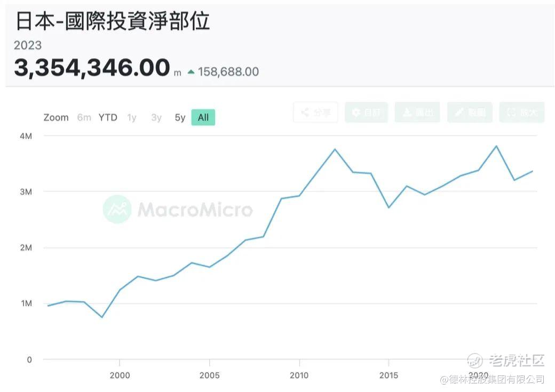Select the 5y zoom range
The height and width of the screenshot is (392, 555).
point(180,117)
